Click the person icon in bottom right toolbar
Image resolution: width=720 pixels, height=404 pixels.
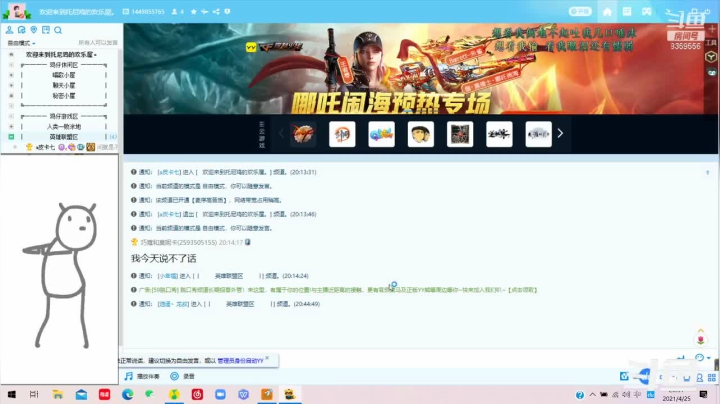click(x=699, y=377)
